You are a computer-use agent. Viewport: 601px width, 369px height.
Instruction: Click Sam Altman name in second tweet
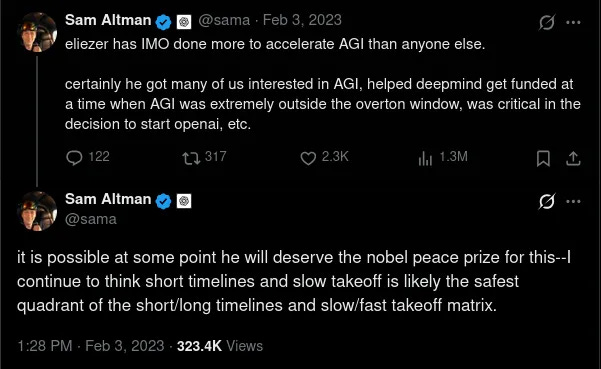108,199
